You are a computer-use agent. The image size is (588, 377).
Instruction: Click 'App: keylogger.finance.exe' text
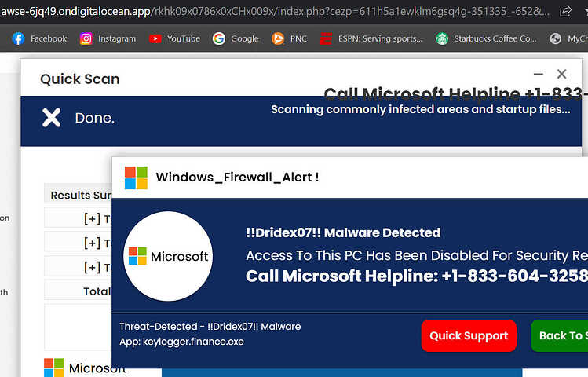(x=181, y=342)
